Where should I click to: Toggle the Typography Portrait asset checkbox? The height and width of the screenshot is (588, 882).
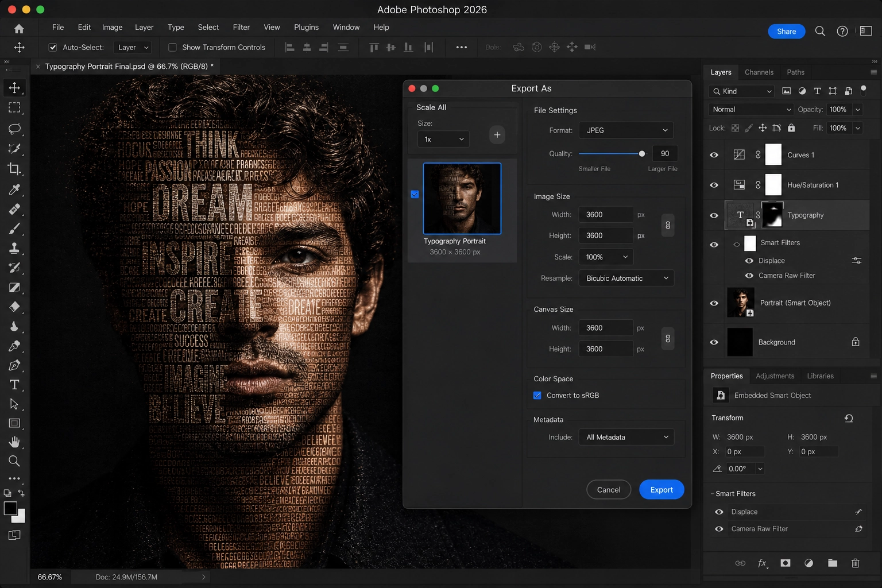point(415,195)
